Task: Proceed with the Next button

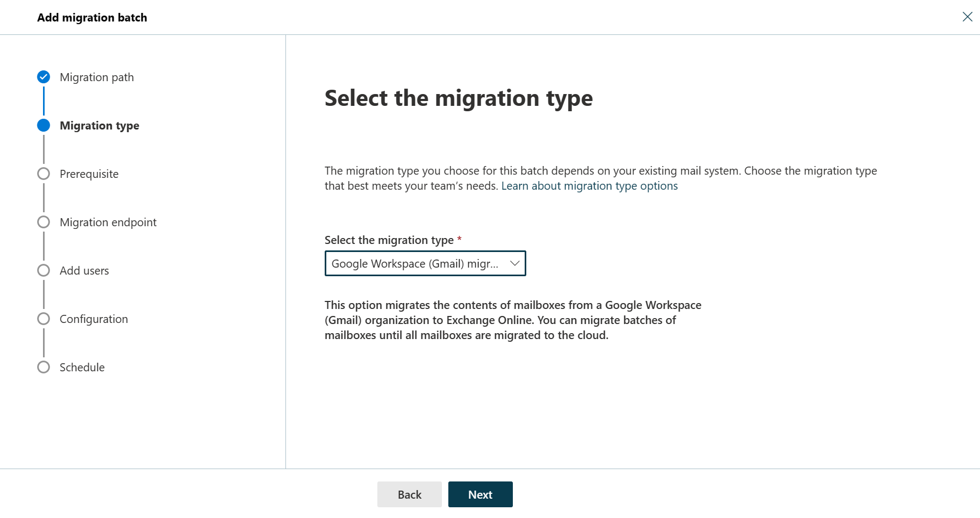Action: 480,494
